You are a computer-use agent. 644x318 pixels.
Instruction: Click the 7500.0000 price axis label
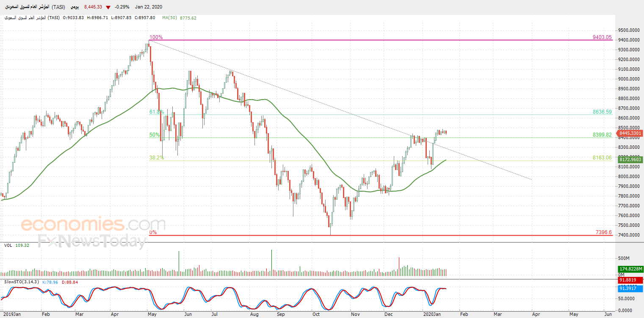pos(630,225)
